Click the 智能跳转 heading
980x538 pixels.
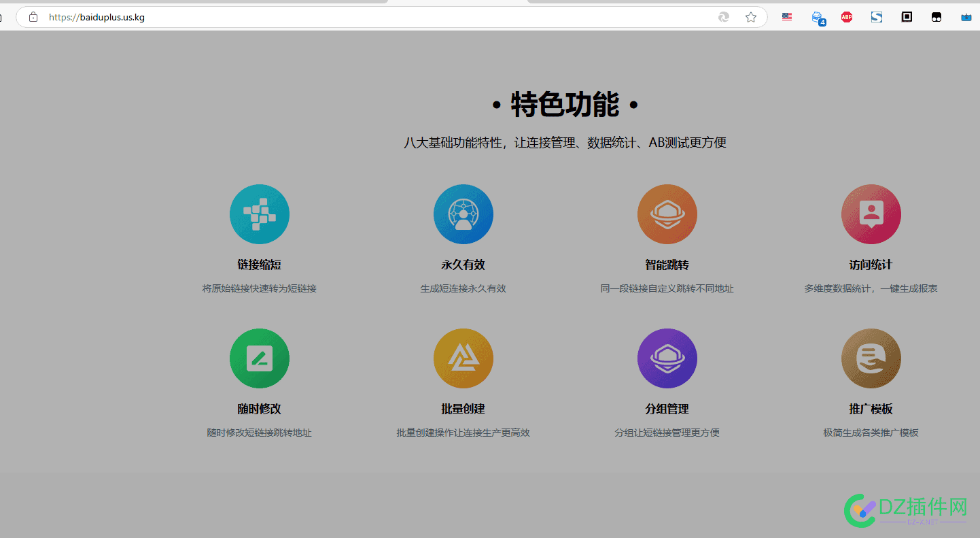(x=667, y=265)
